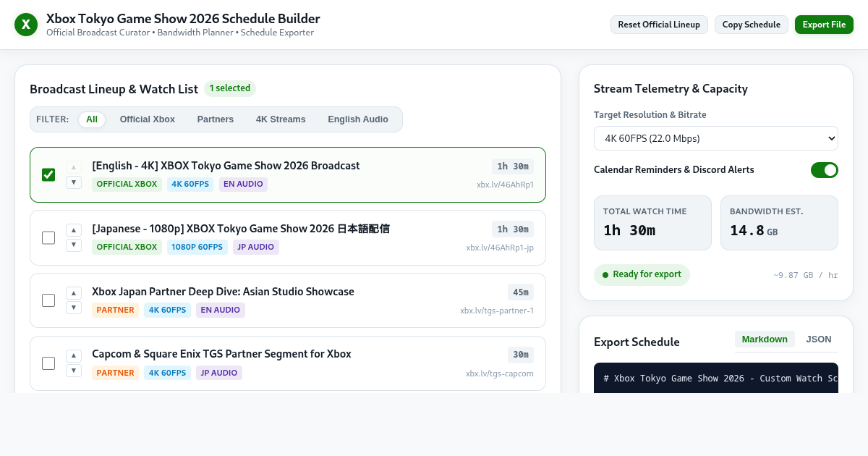
Task: Click the ~9.87 GB / hr rate text
Action: click(x=806, y=275)
